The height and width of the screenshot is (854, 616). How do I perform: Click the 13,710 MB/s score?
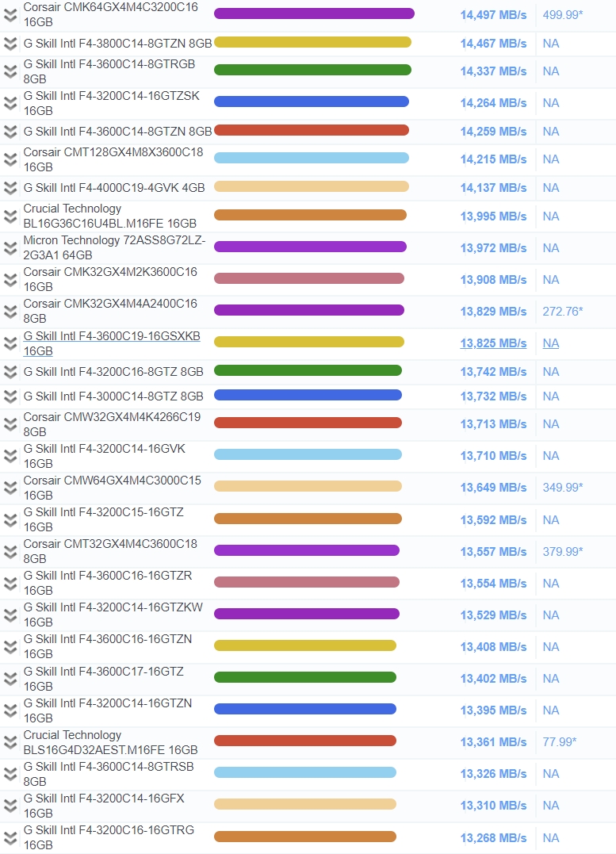[x=493, y=455]
